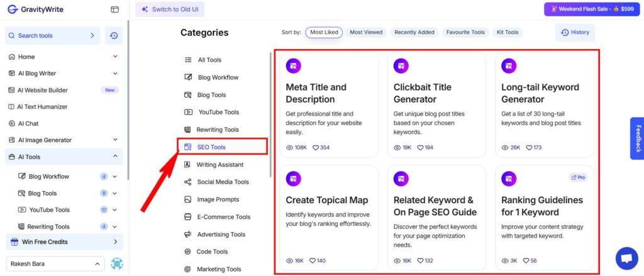Expand sidebar Blog Workflow submenu chevron
The width and height of the screenshot is (644, 276).
114,177
